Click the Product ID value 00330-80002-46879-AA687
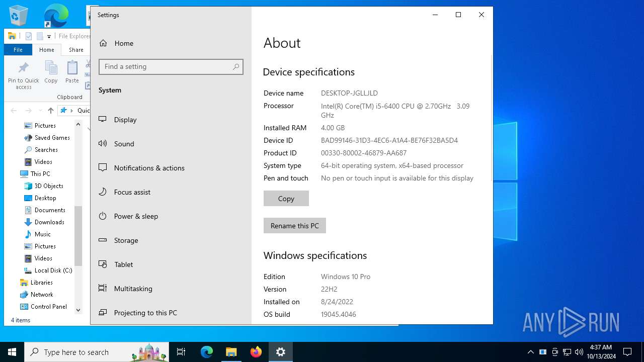This screenshot has height=362, width=644. (x=364, y=153)
